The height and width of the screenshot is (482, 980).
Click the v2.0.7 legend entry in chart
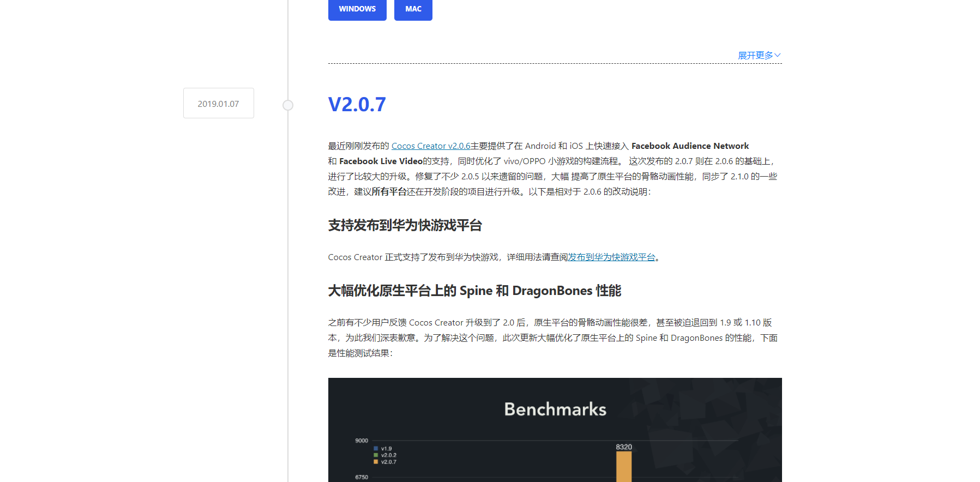click(x=385, y=462)
